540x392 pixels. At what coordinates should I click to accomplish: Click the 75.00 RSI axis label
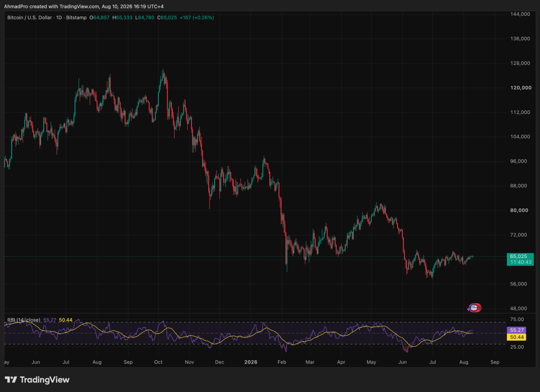coord(517,319)
